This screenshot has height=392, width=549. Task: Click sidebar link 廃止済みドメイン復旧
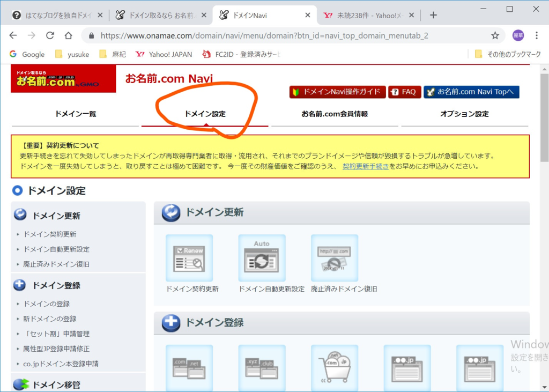pos(56,264)
